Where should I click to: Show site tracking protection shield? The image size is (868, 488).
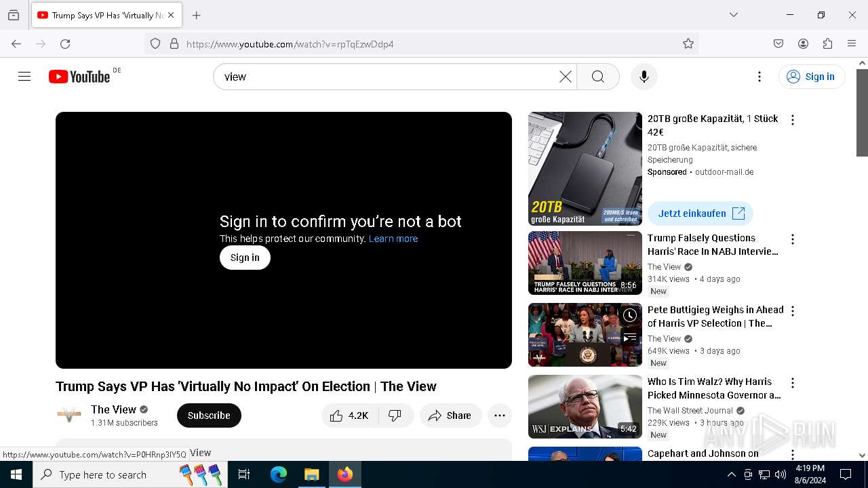(155, 43)
